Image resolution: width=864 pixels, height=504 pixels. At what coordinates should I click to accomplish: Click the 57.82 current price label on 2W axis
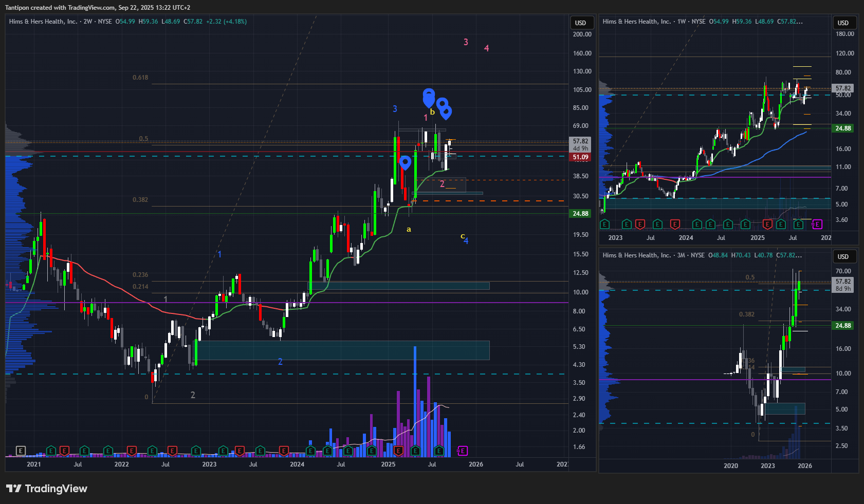point(580,141)
